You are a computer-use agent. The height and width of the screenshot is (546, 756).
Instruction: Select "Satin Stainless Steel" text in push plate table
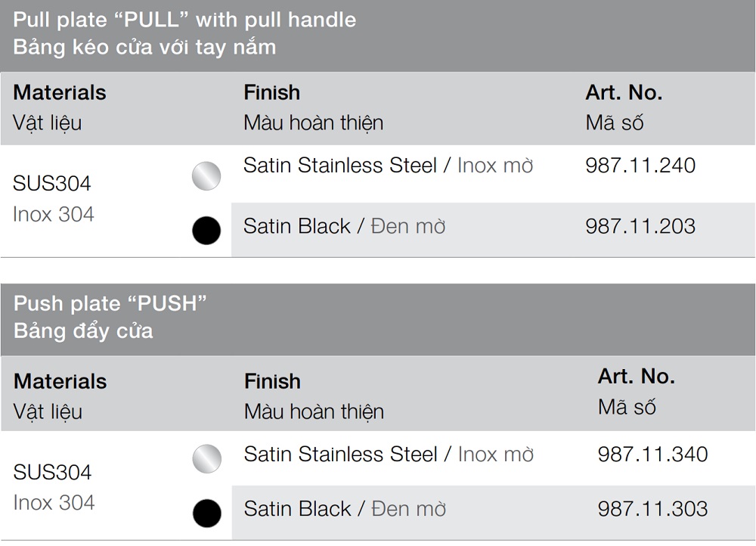click(x=341, y=454)
